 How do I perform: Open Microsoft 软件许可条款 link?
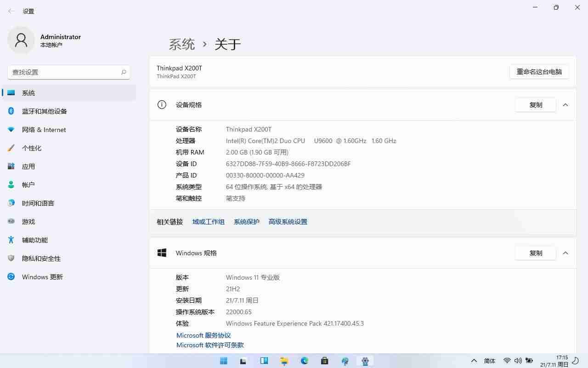[x=210, y=345]
